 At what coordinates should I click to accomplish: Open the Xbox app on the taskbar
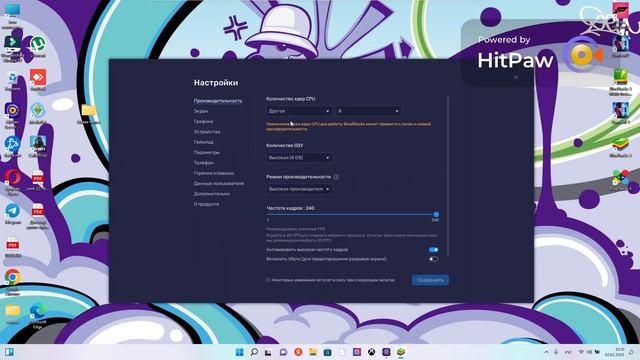click(x=371, y=352)
